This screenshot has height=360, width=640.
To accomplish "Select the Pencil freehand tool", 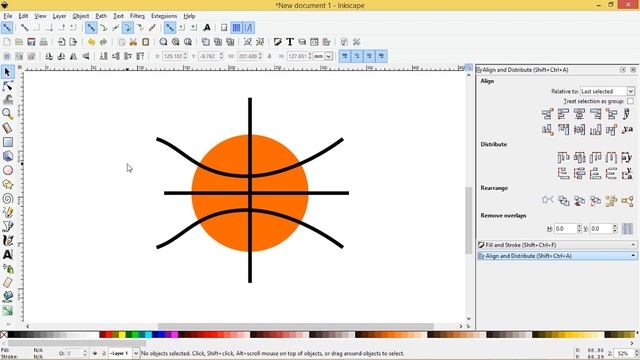I will pyautogui.click(x=7, y=213).
